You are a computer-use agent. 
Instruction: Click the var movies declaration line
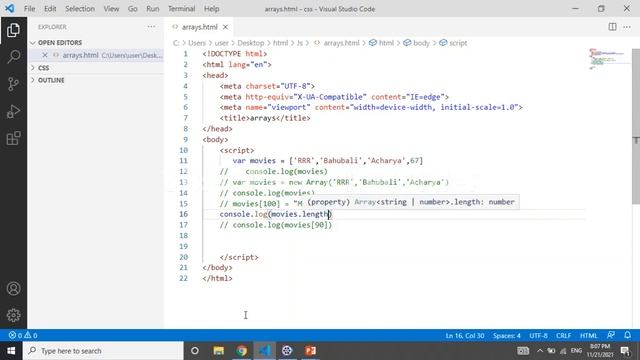(328, 161)
